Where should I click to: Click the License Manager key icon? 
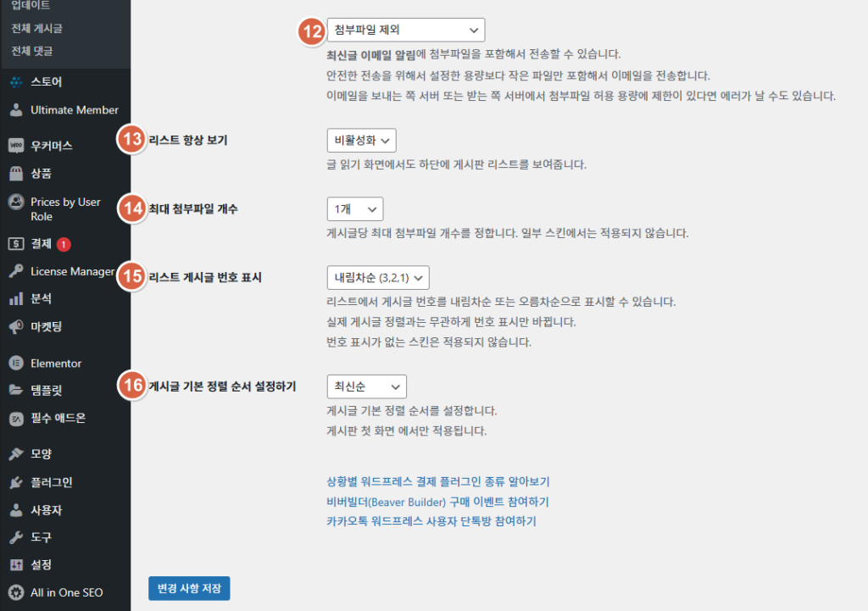[16, 270]
